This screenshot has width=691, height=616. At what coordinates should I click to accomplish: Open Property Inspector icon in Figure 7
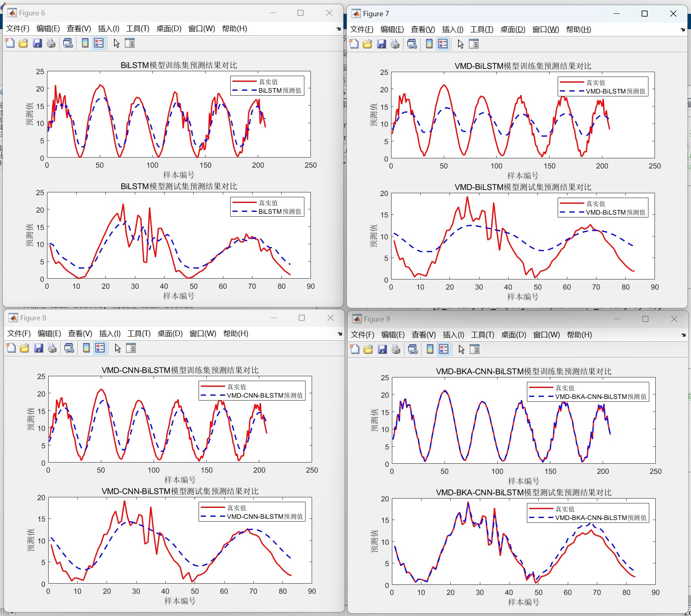point(474,44)
